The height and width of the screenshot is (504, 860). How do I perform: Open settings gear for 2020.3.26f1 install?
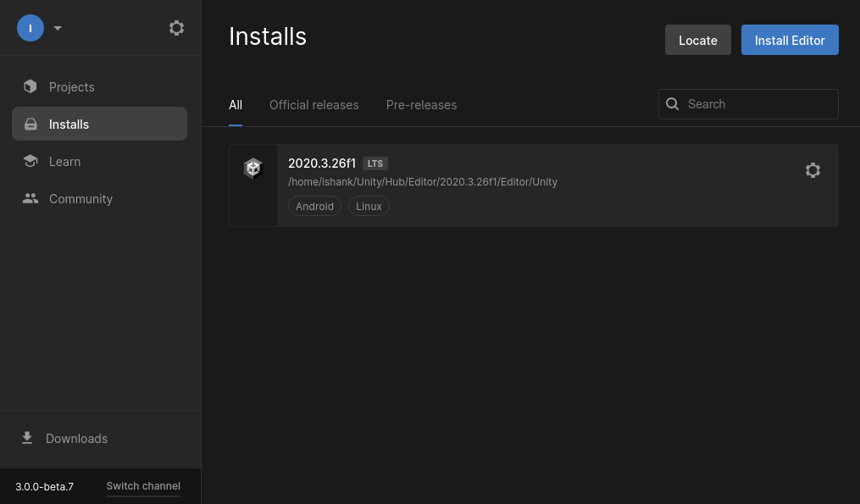click(813, 170)
